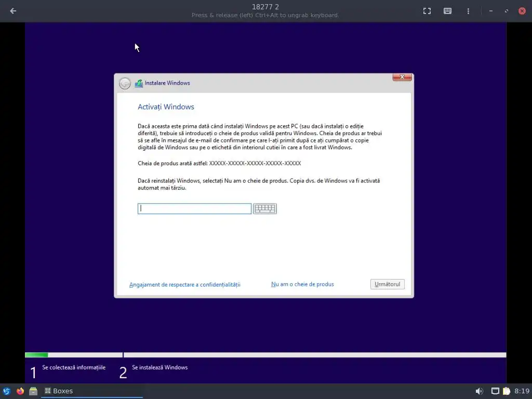Click the Se instalează Windows step label
This screenshot has width=532, height=399.
[159, 367]
